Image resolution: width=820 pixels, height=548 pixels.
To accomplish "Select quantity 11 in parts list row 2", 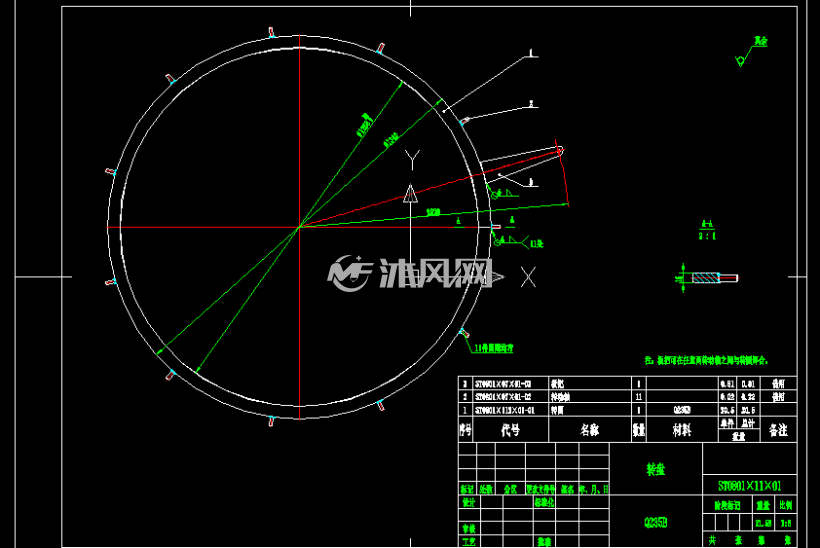I will [x=639, y=397].
